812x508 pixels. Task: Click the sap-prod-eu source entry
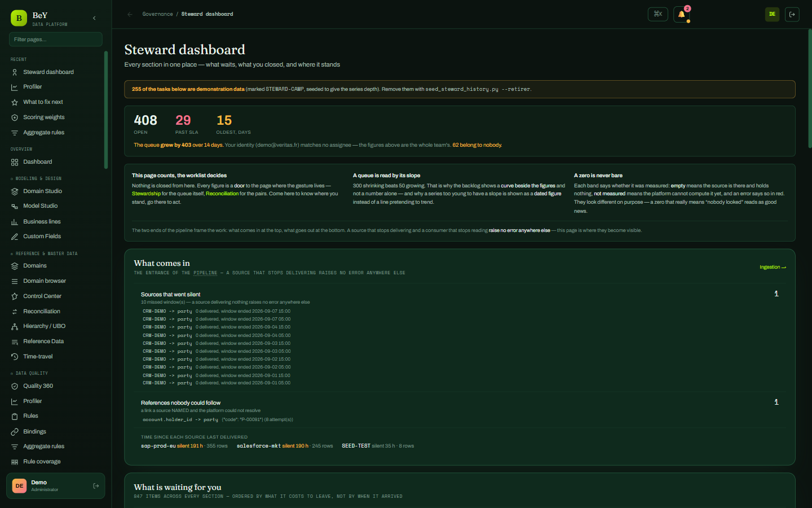pos(184,446)
